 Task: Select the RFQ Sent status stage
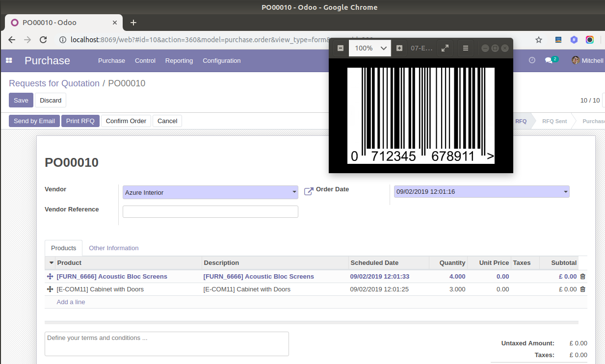click(x=554, y=121)
